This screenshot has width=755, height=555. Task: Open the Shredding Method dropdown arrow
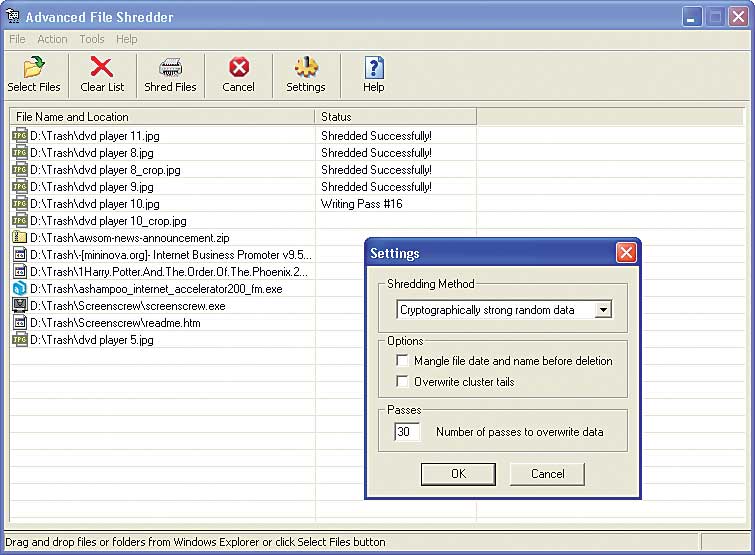pos(603,310)
